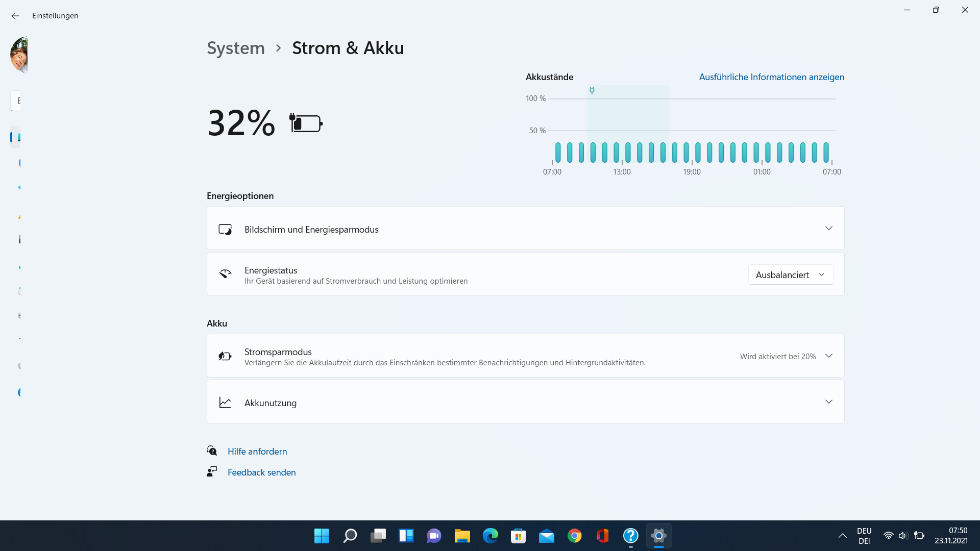Click the plug marker on the Akkustände chart
Viewport: 980px width, 551px height.
pos(592,90)
